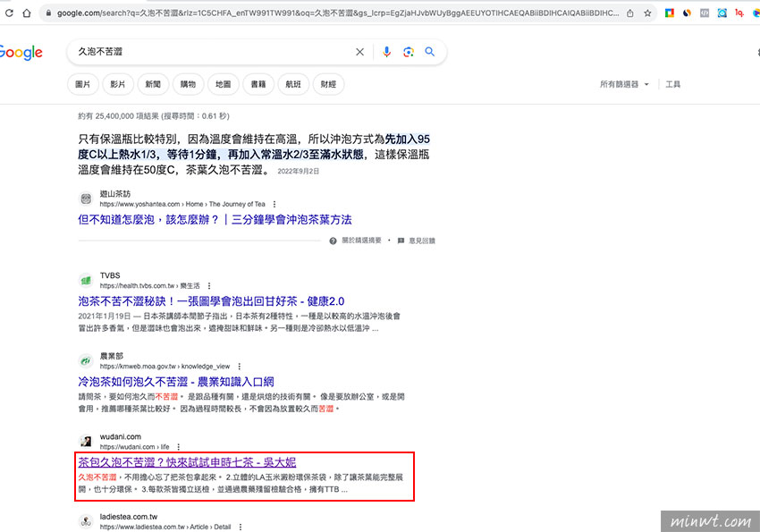Share this page via address bar icon
This screenshot has height=532, width=760.
coord(629,13)
